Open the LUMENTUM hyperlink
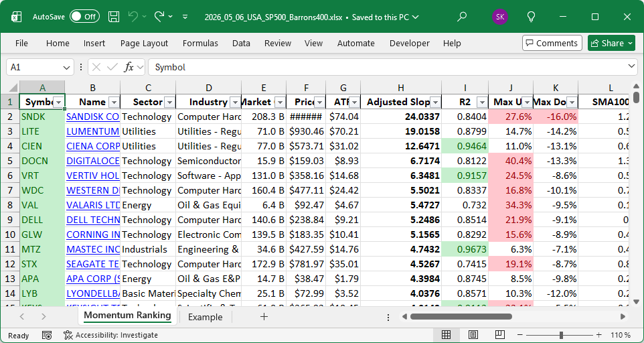 coord(93,131)
